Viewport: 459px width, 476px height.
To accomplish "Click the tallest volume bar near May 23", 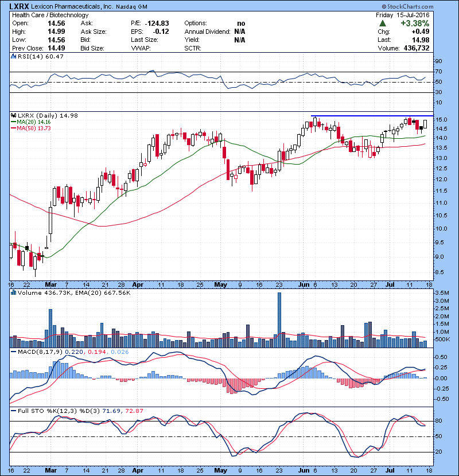I will [279, 320].
